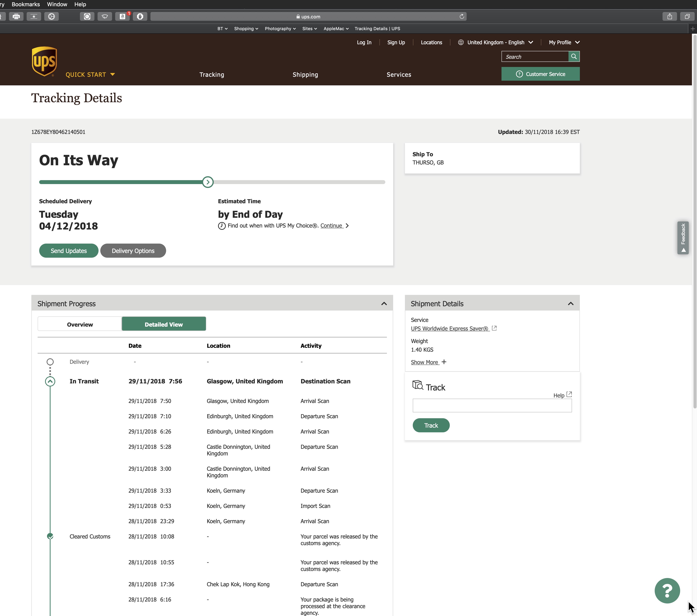The image size is (697, 616).
Task: Click the wiper-shaped extension icon
Action: click(105, 16)
